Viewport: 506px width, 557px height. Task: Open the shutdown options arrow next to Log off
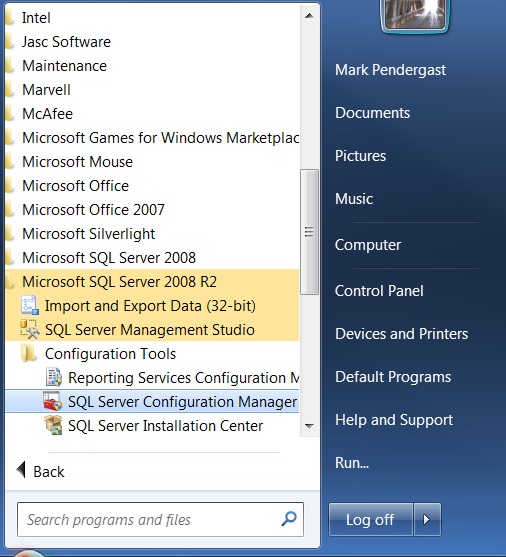pyautogui.click(x=427, y=519)
